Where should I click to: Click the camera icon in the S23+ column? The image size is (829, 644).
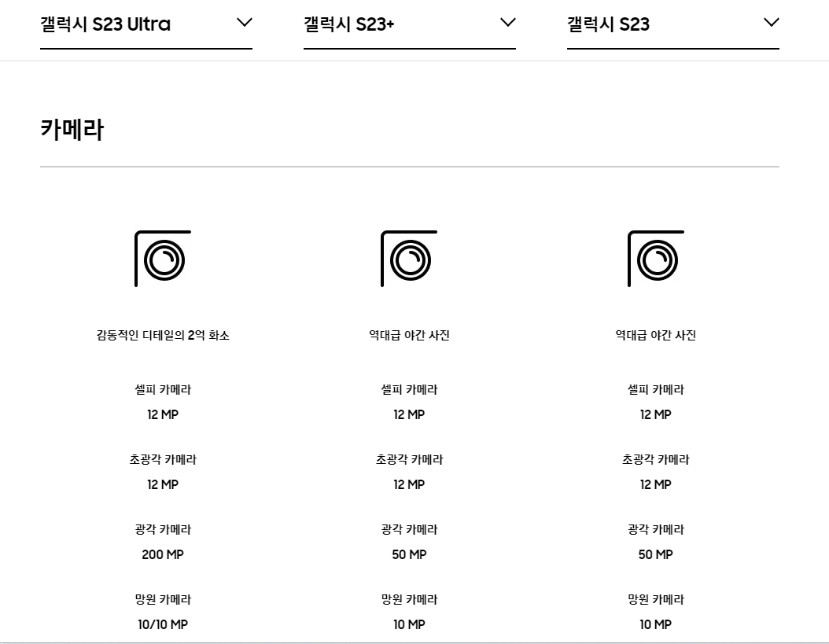(409, 259)
